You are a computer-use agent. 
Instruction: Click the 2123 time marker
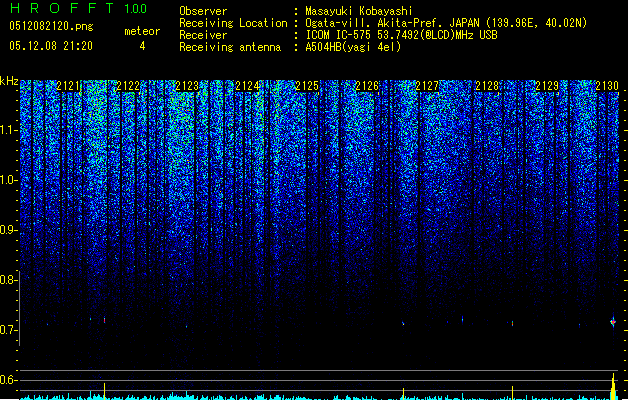click(187, 86)
